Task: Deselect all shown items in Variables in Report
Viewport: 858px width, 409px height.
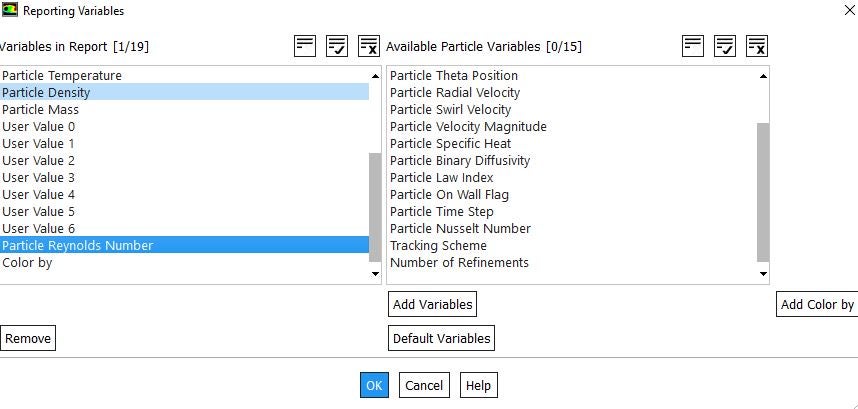Action: point(369,46)
